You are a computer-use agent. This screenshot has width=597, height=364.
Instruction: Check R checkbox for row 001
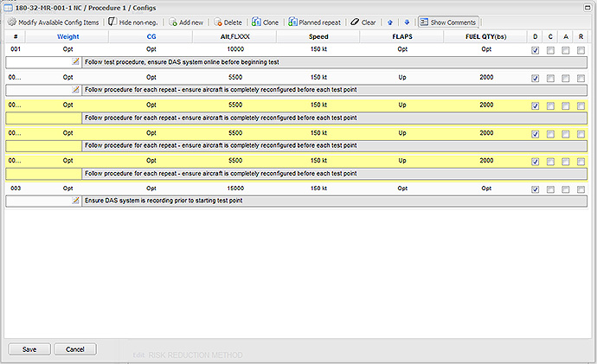(581, 50)
